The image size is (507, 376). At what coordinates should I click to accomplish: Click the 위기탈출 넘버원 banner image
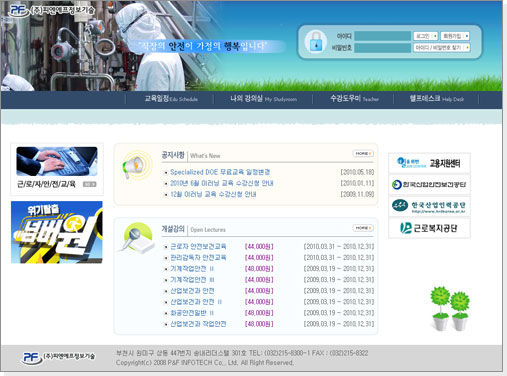coord(57,232)
